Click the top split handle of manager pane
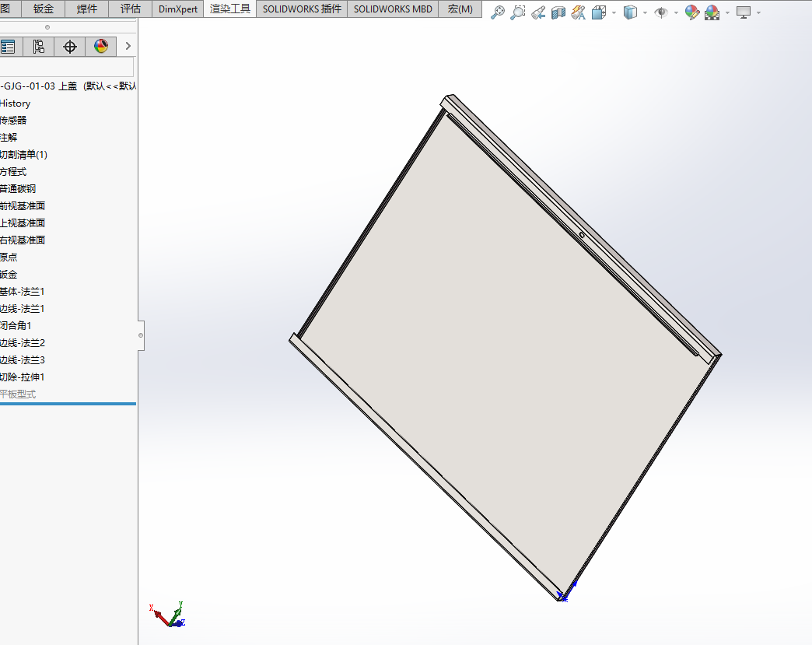This screenshot has width=812, height=645. 47,27
